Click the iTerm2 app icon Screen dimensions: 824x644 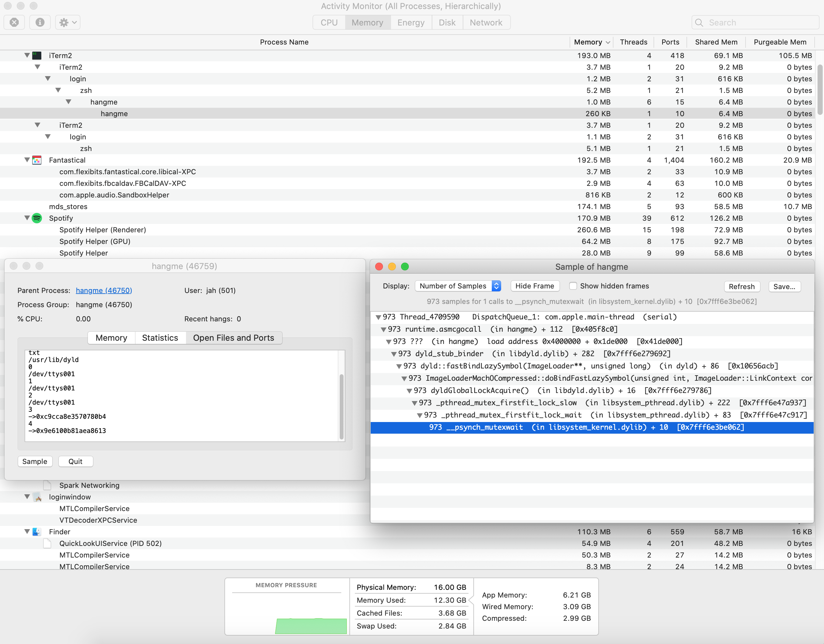point(36,55)
